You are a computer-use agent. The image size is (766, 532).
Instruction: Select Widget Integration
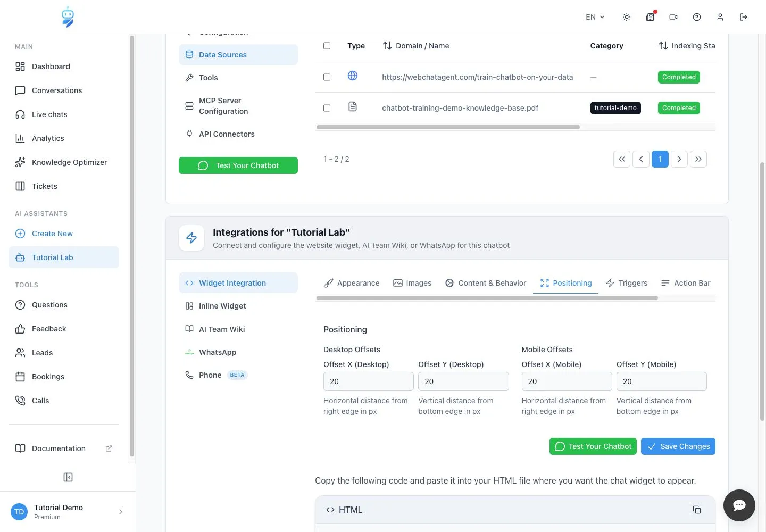click(238, 283)
